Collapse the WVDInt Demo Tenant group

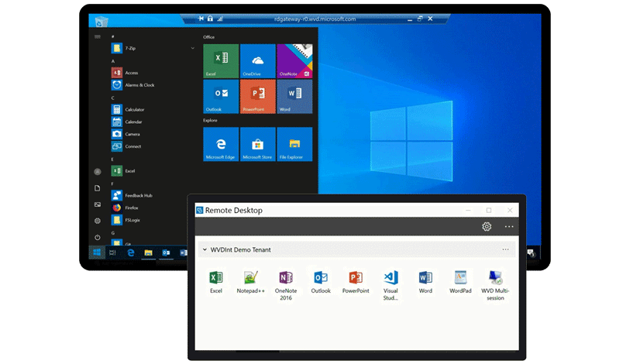coord(205,249)
